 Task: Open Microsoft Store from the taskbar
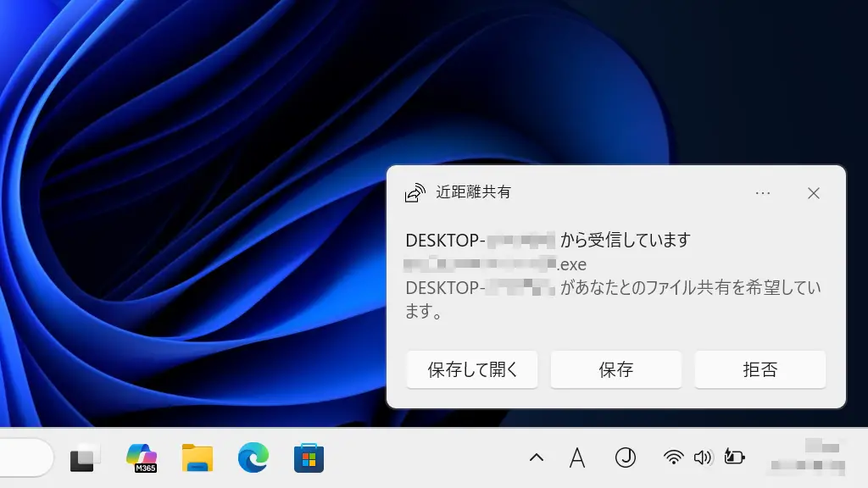[309, 458]
